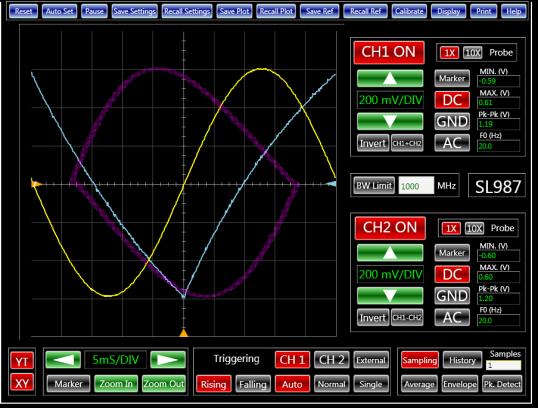Set trigger mode to Normal
This screenshot has width=538, height=408.
pyautogui.click(x=331, y=384)
